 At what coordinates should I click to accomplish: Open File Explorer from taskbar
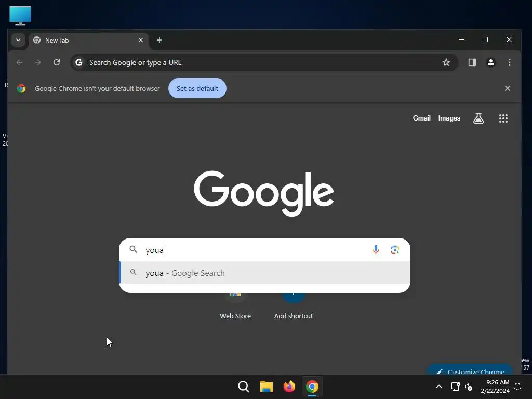pyautogui.click(x=267, y=387)
